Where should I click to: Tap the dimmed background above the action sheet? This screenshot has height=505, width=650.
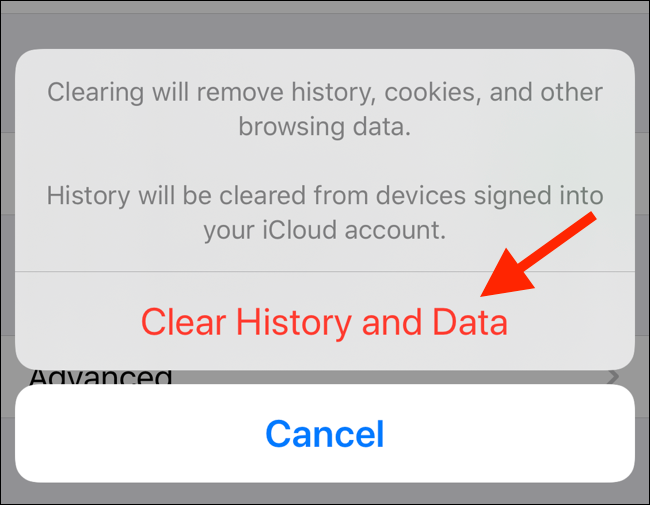325,25
